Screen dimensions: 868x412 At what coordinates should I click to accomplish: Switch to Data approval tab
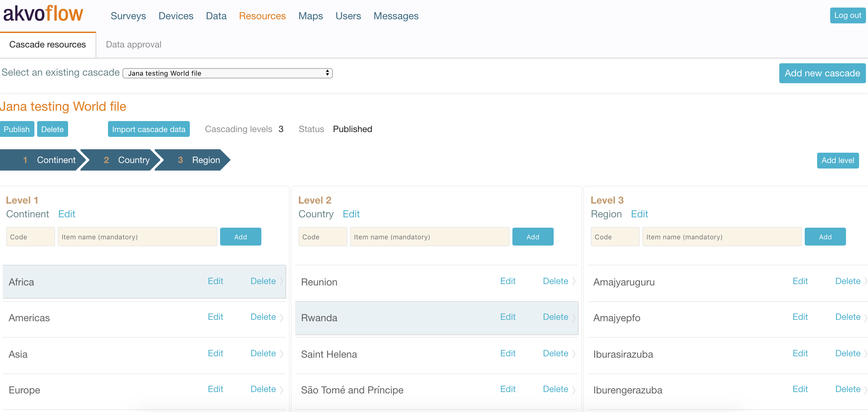click(133, 45)
